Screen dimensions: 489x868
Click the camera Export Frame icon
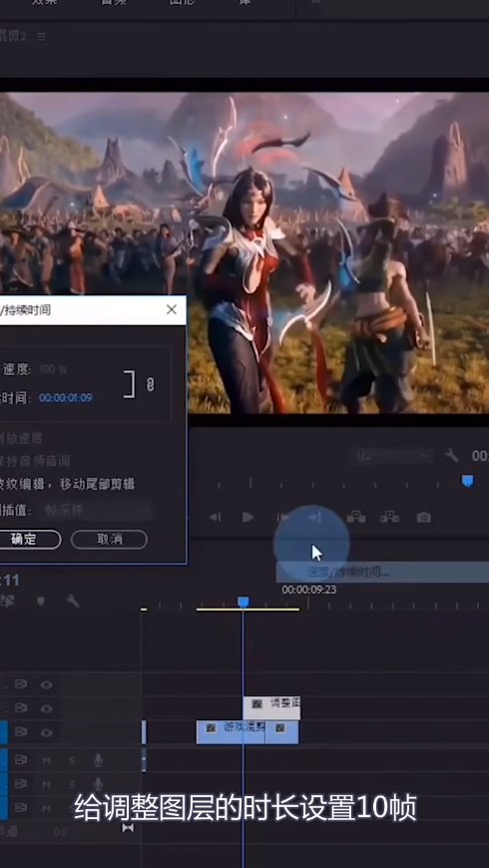(424, 517)
